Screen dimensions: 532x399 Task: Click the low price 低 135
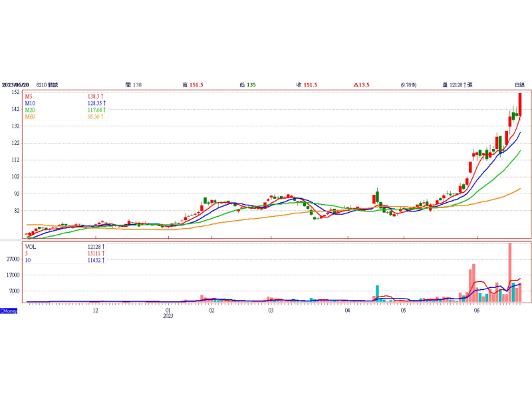point(247,85)
